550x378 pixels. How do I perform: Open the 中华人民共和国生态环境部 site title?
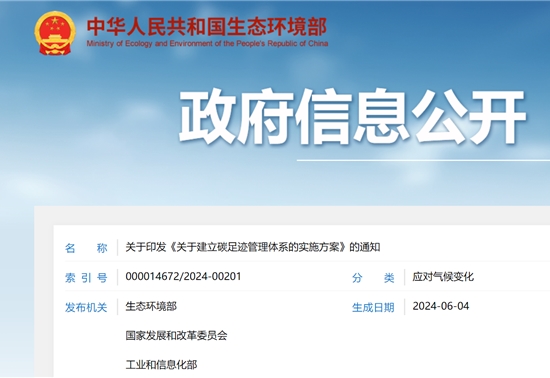(x=207, y=27)
